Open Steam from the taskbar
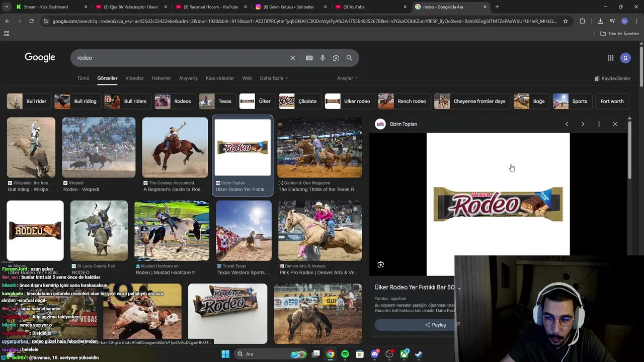This screenshot has width=644, height=362. click(x=419, y=354)
